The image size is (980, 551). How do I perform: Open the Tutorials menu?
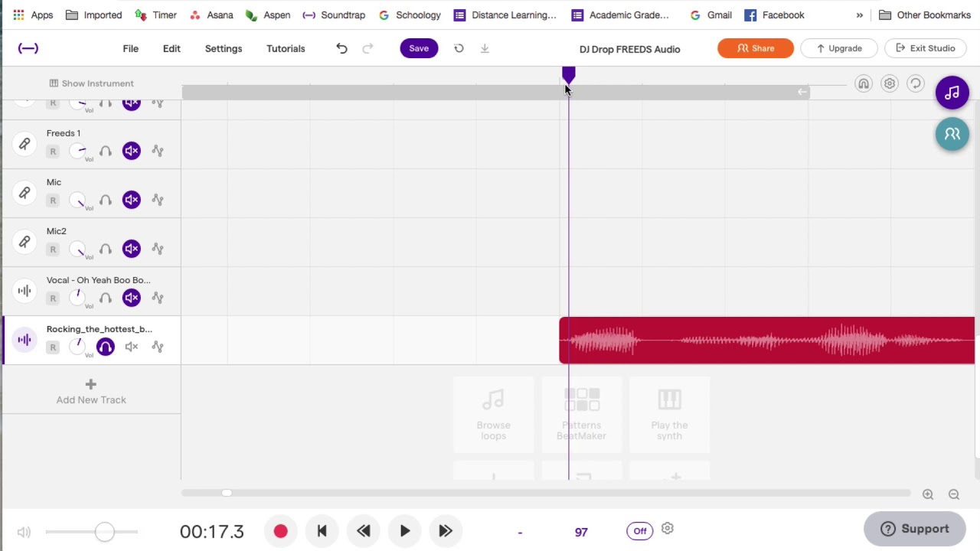pos(286,48)
